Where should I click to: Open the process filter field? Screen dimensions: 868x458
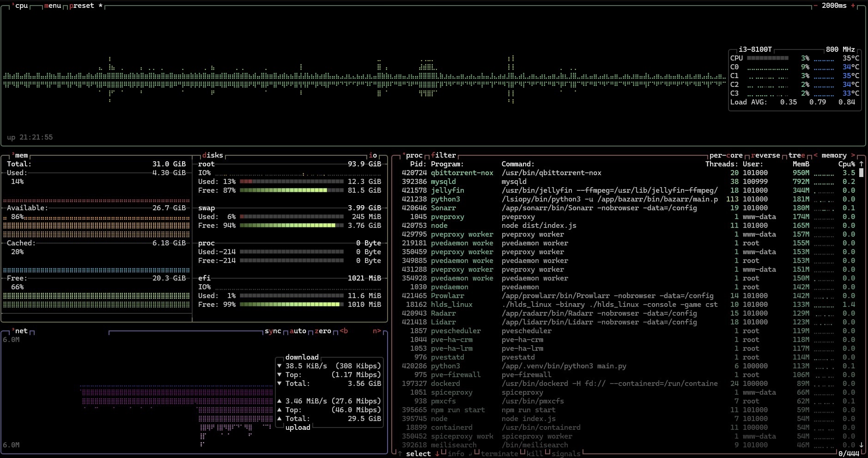[443, 155]
